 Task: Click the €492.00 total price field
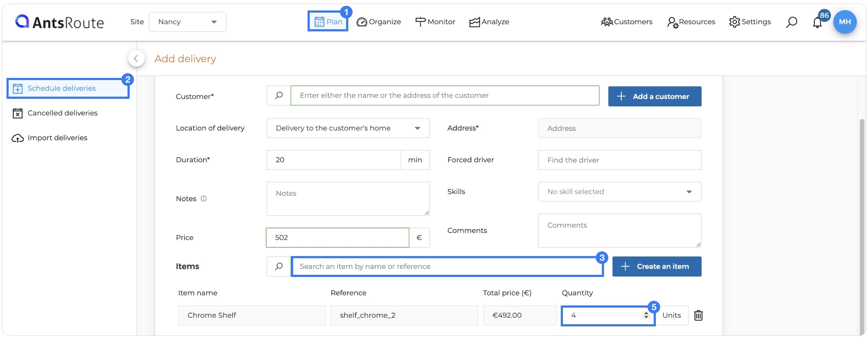(520, 315)
